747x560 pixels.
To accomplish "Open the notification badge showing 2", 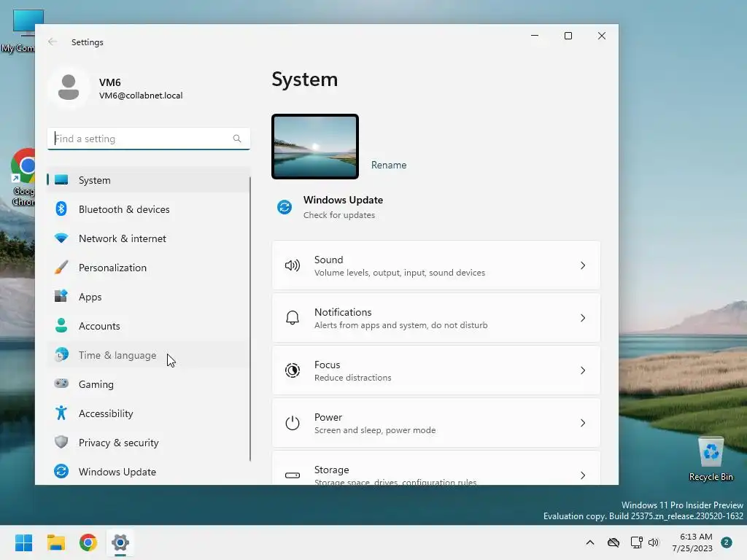I will (x=726, y=542).
